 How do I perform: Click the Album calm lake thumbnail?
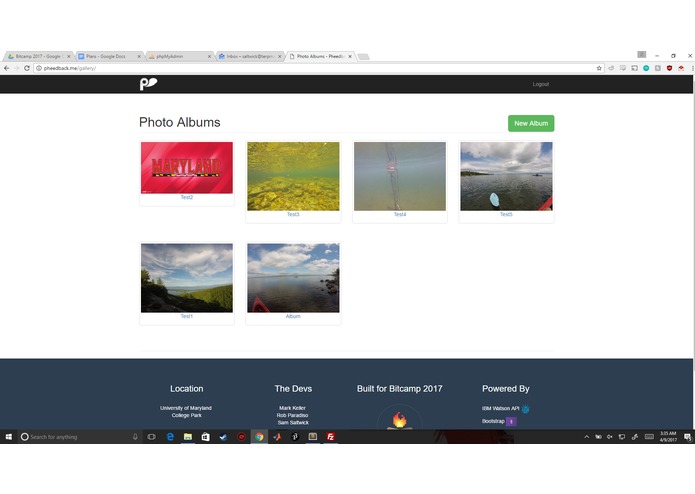point(293,278)
